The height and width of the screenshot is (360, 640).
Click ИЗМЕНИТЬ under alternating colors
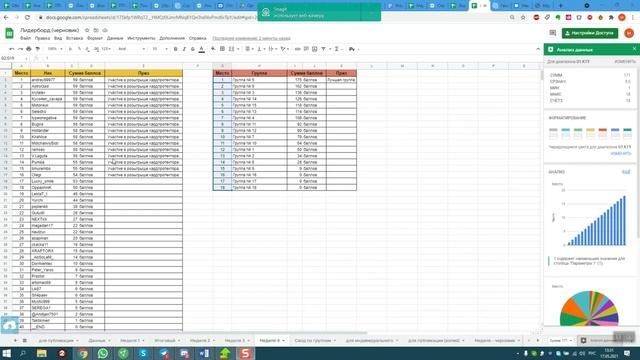point(621,153)
